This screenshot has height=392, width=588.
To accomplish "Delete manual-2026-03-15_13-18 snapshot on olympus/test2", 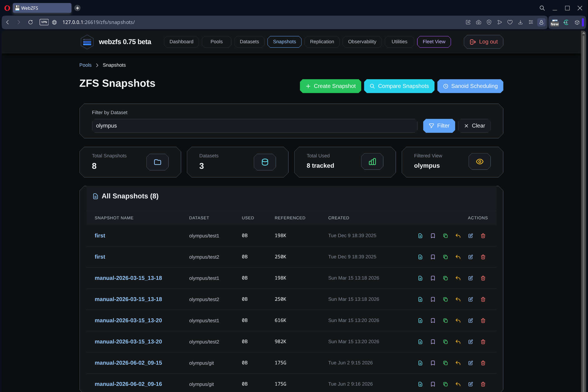I will coord(483,299).
